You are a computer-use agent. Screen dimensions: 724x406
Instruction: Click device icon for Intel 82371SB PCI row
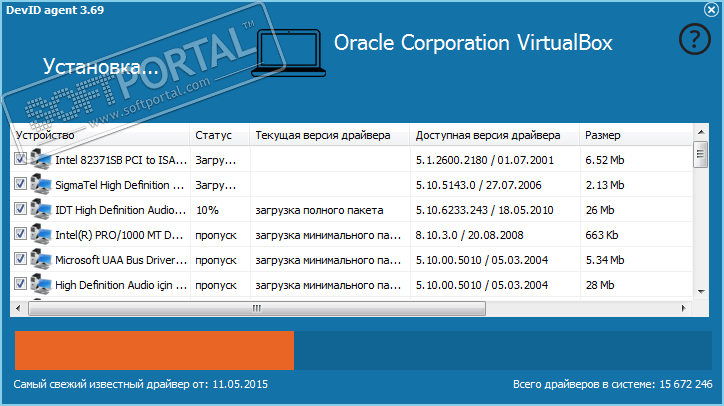(41, 159)
